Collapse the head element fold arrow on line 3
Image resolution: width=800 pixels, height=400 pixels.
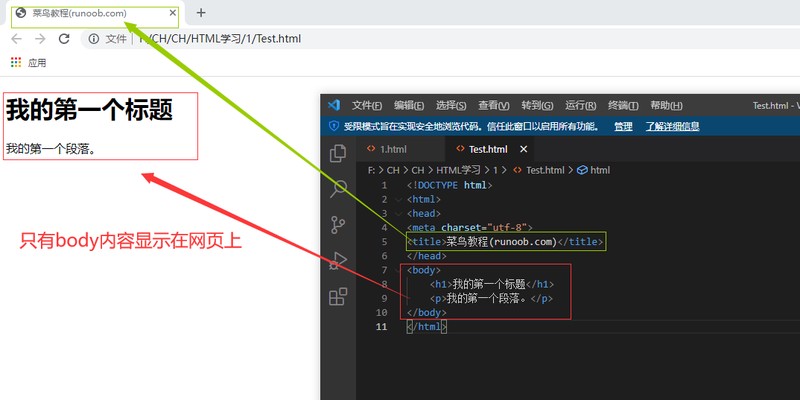(x=398, y=214)
